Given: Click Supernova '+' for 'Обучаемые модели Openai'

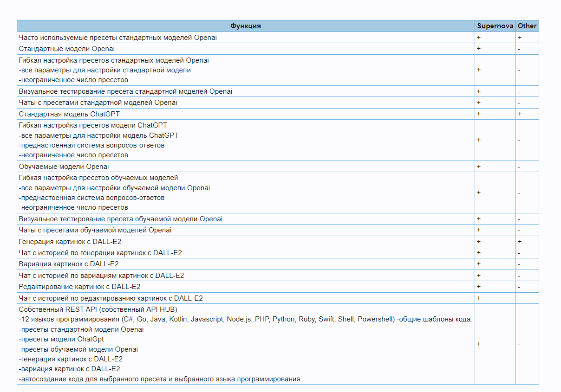Looking at the screenshot, I should pos(479,167).
